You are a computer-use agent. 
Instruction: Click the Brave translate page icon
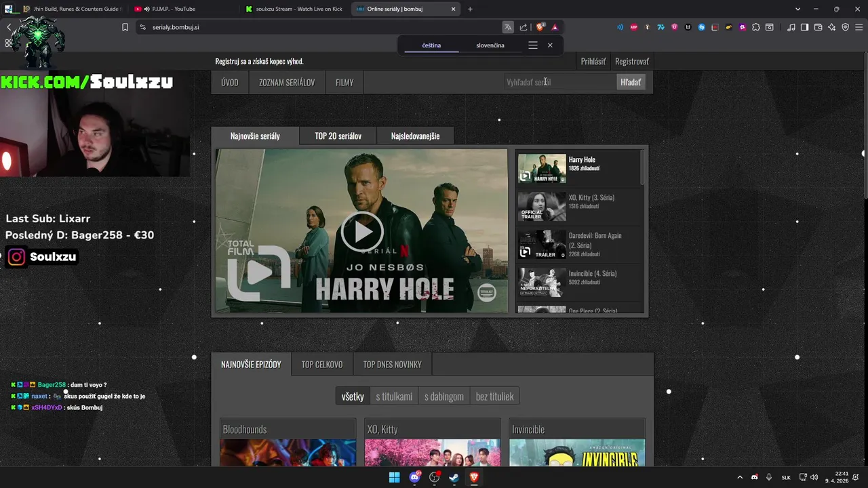click(x=508, y=27)
